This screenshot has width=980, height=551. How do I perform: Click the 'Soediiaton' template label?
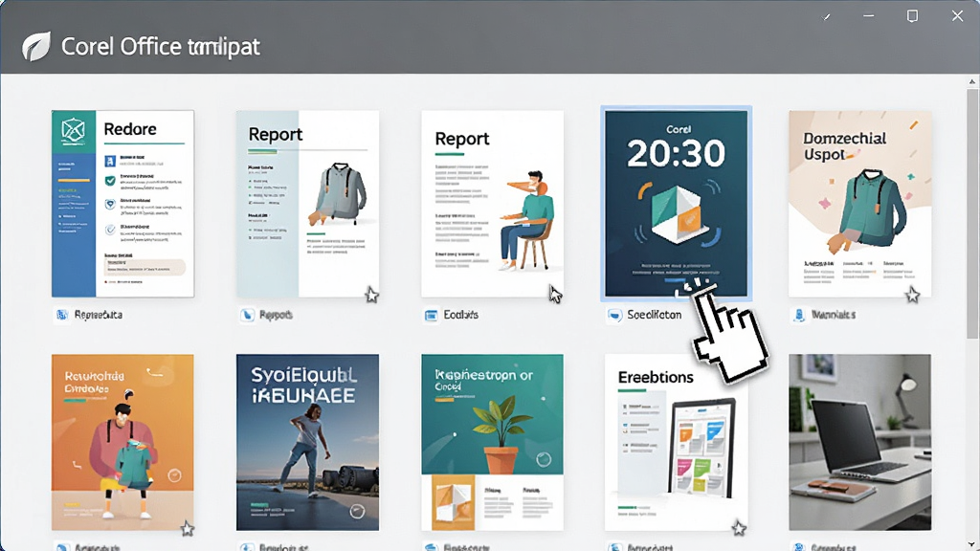click(x=655, y=315)
